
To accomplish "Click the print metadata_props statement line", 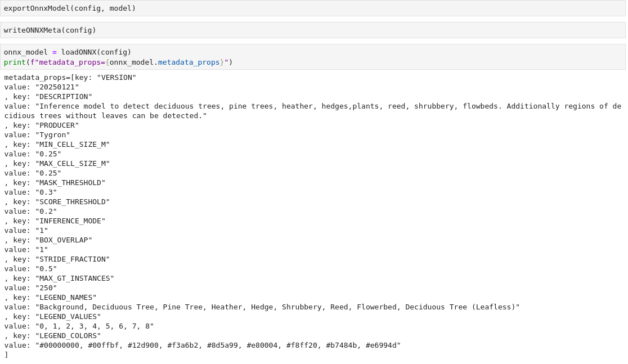I will pyautogui.click(x=118, y=62).
